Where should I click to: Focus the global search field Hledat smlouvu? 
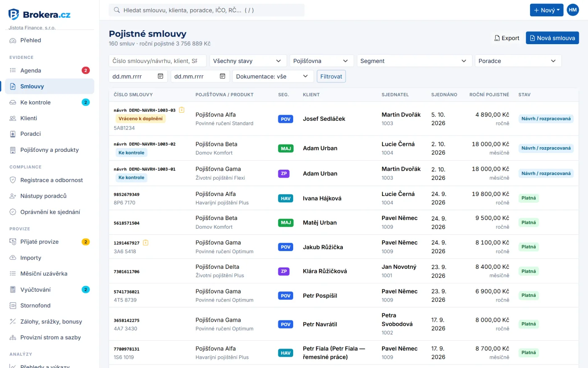(x=207, y=10)
